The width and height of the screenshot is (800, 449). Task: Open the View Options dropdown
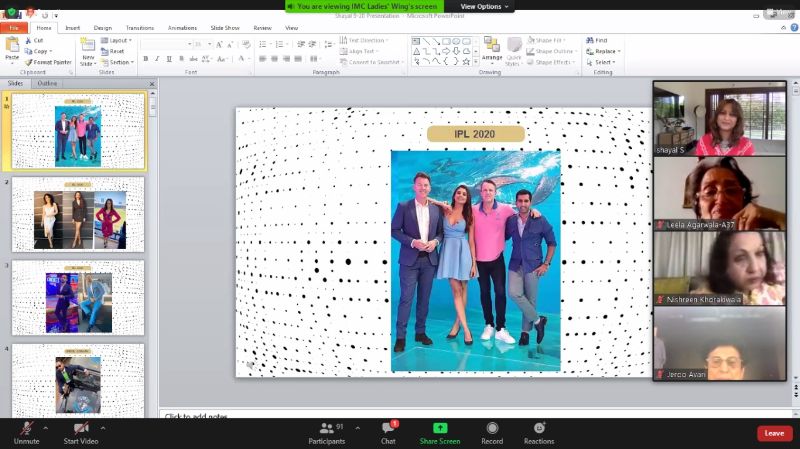(484, 7)
